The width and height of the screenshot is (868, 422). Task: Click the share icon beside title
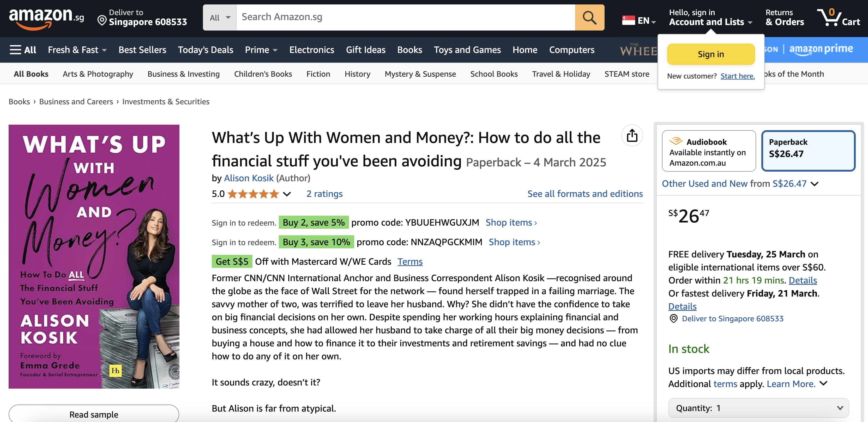coord(632,136)
